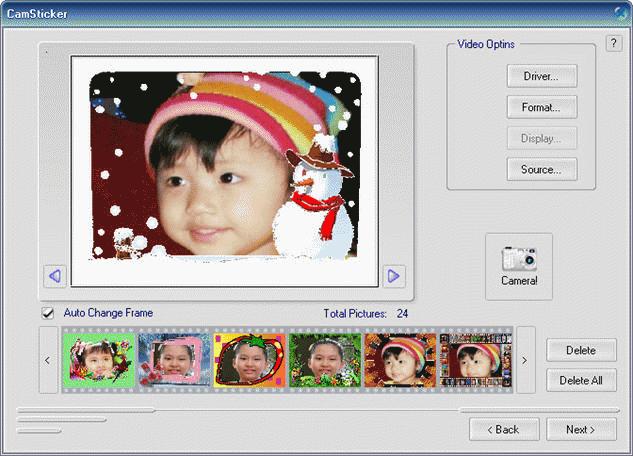This screenshot has width=633, height=456.
Task: Select the strawberry frame thumbnail
Action: click(249, 360)
